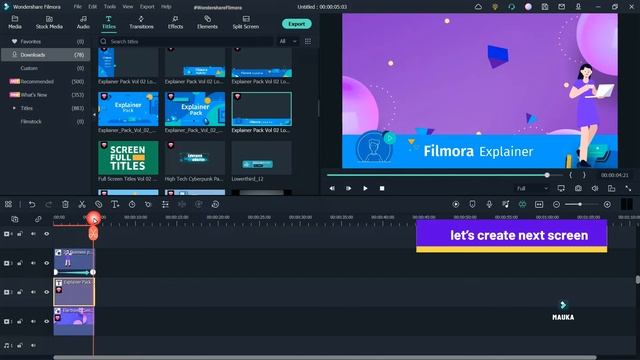Mute the audio music track
The image size is (640, 360).
33,345
